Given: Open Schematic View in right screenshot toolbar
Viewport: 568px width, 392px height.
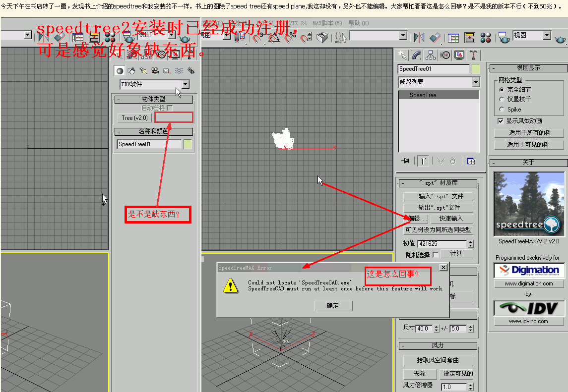Looking at the screenshot, I should pos(469,38).
